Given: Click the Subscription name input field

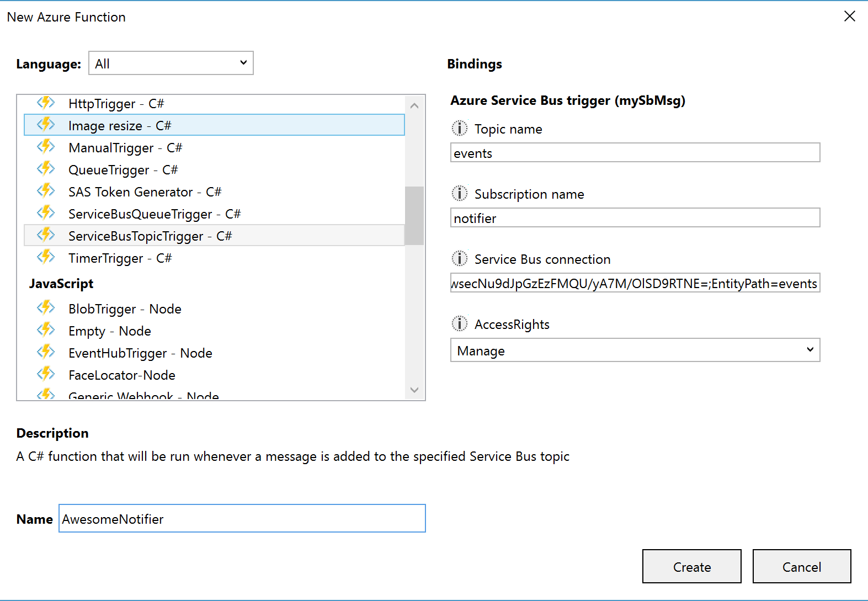Looking at the screenshot, I should coord(635,217).
